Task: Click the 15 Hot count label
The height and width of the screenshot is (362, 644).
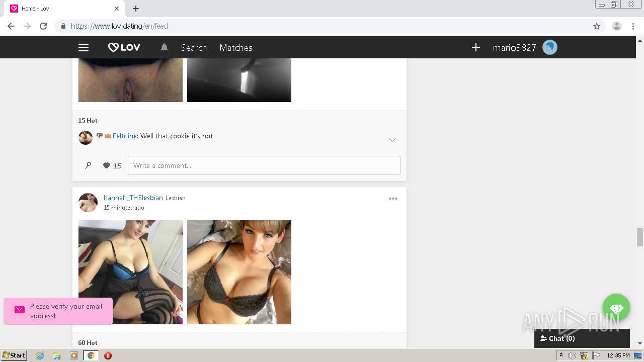Action: point(88,121)
